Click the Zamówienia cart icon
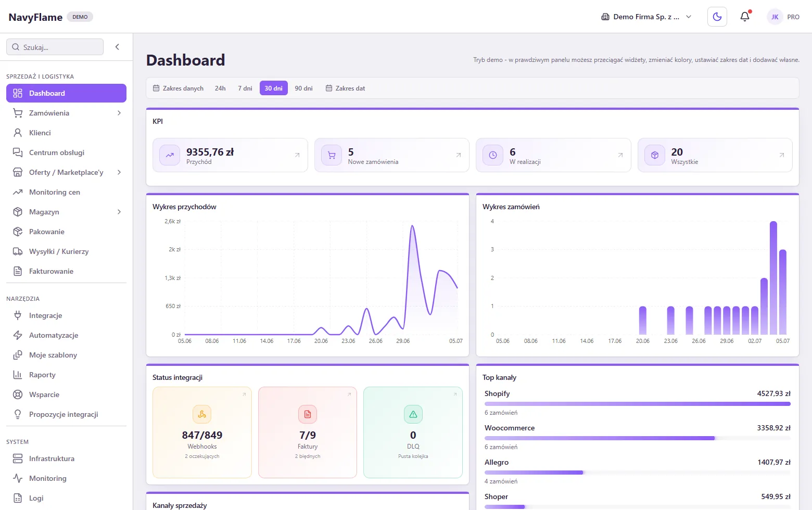Viewport: 812px width, 510px height. click(x=18, y=113)
